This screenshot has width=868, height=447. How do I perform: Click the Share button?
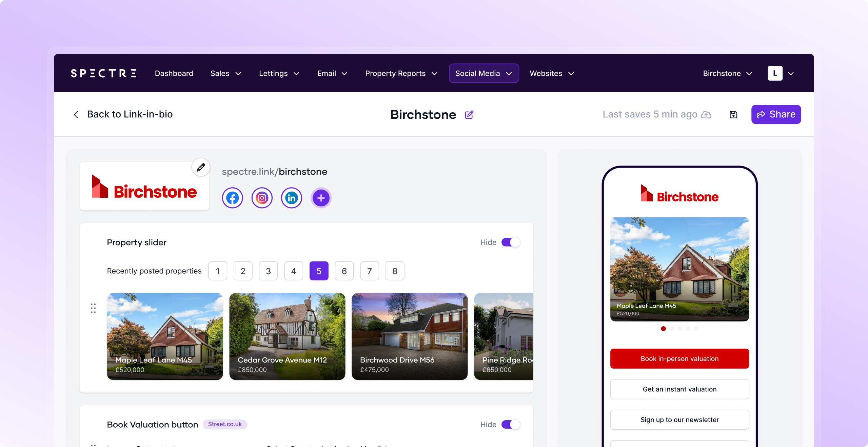(x=776, y=114)
